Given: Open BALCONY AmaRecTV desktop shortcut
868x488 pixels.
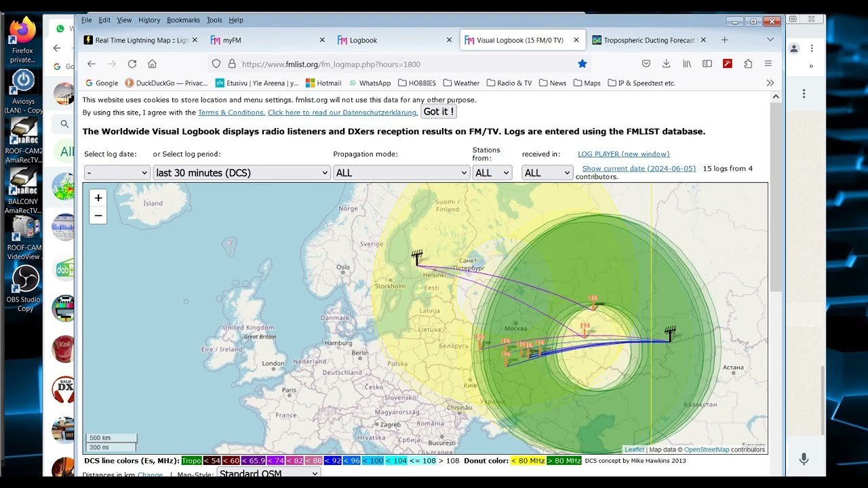Looking at the screenshot, I should tap(23, 191).
